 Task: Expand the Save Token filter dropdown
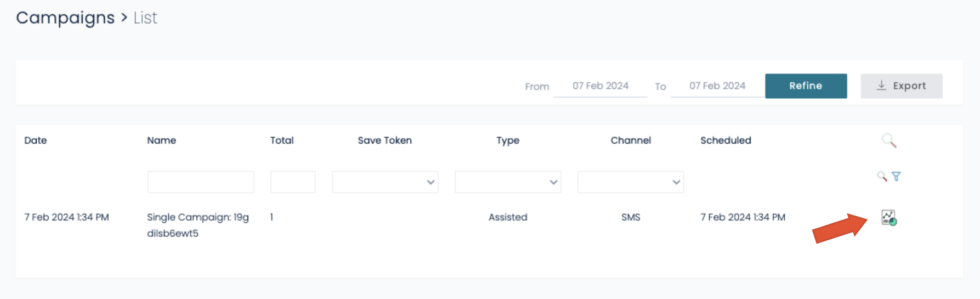click(x=385, y=182)
